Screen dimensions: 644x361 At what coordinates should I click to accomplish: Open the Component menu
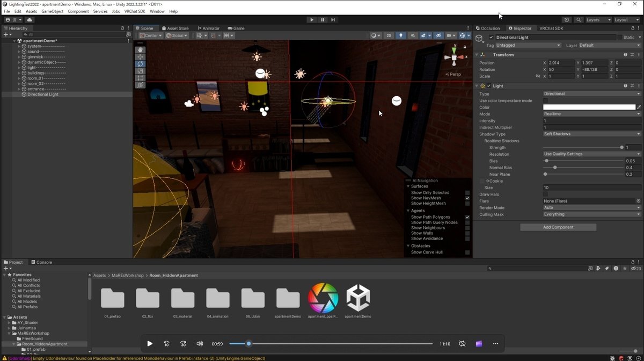(x=78, y=11)
